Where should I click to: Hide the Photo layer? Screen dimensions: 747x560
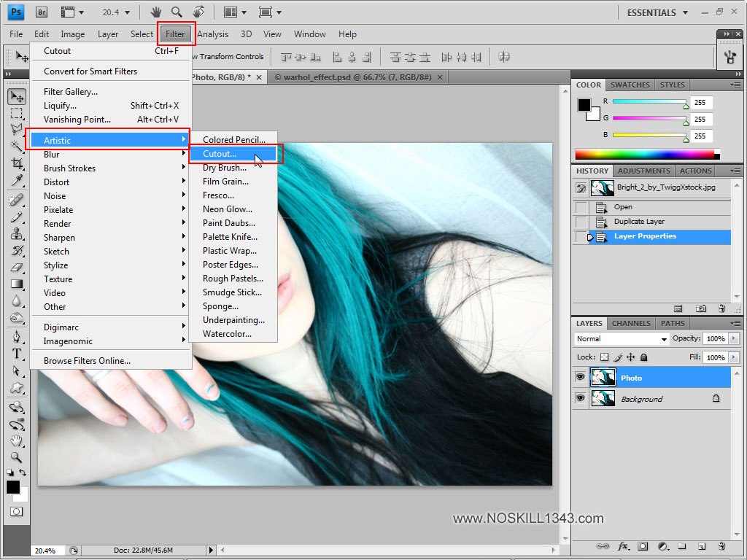(580, 377)
